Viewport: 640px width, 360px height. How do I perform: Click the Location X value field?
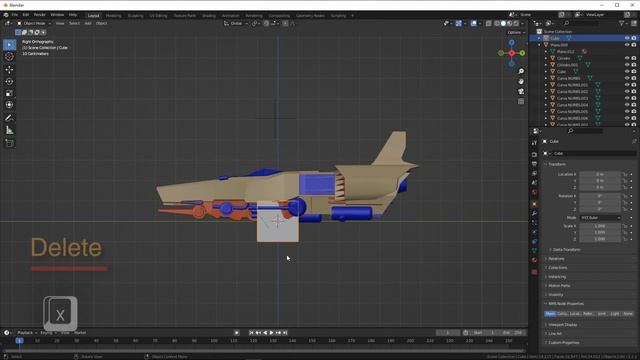pyautogui.click(x=600, y=174)
